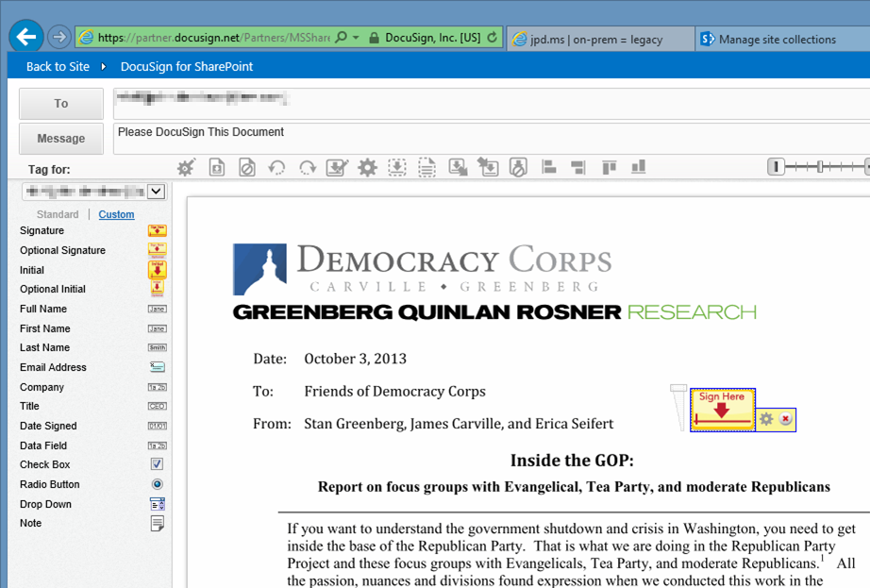This screenshot has width=870, height=588.
Task: Click the browser Forward arrow button
Action: click(x=59, y=37)
